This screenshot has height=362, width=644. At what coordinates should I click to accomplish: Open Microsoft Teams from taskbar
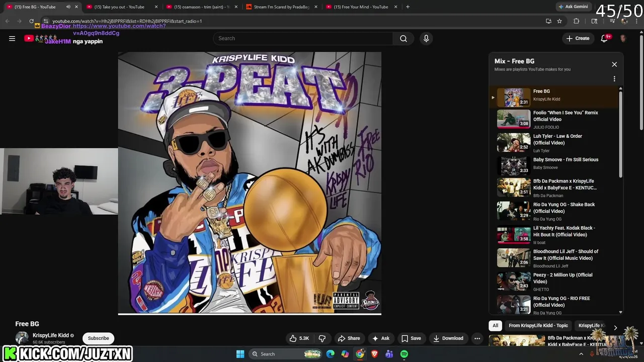click(x=389, y=354)
